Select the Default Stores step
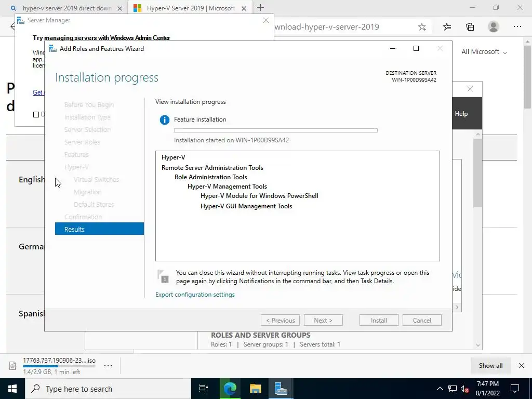532x399 pixels. coord(94,204)
